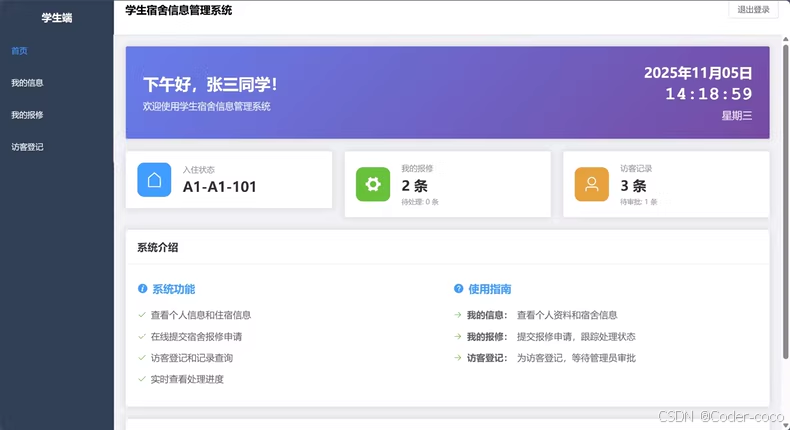This screenshot has width=790, height=430.
Task: Click the 退出登录 logout button
Action: [x=753, y=10]
